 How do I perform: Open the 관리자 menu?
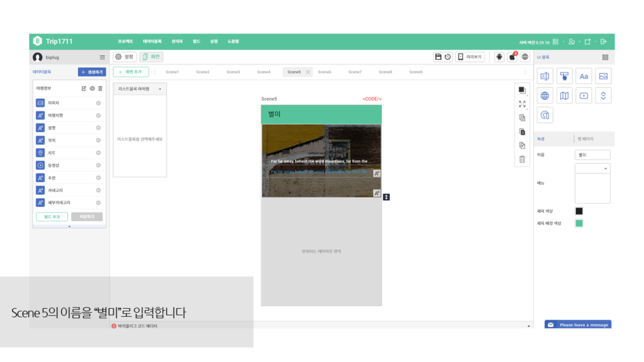(177, 41)
